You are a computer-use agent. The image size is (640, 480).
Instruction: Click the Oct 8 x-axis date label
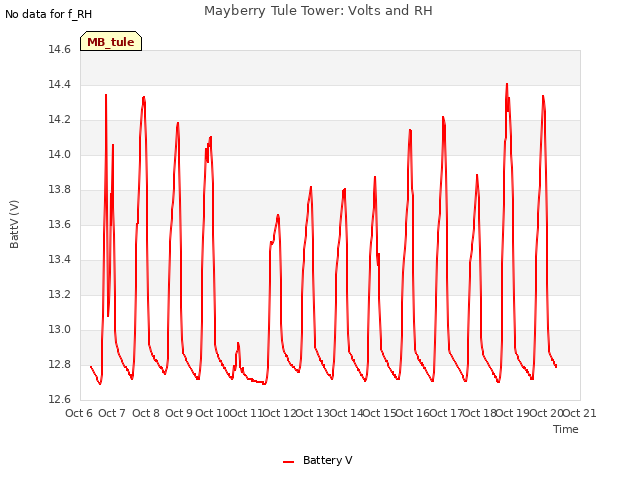pos(146,413)
